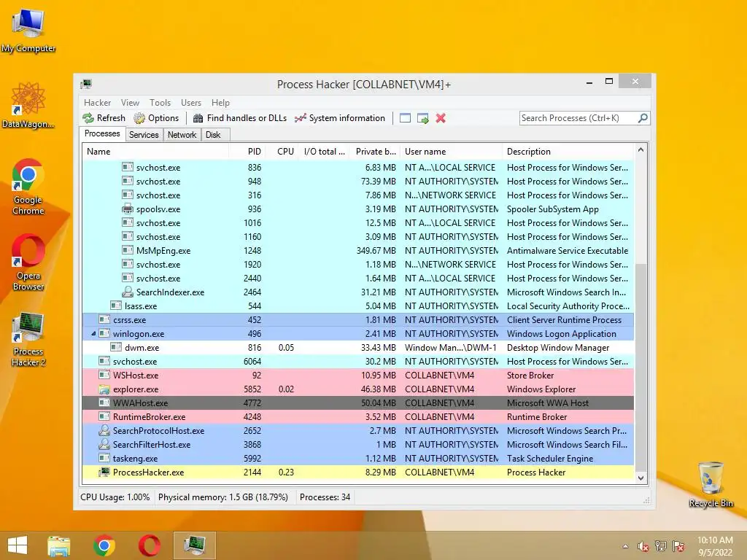
Task: Click the scrollbar down arrow
Action: pyautogui.click(x=640, y=478)
